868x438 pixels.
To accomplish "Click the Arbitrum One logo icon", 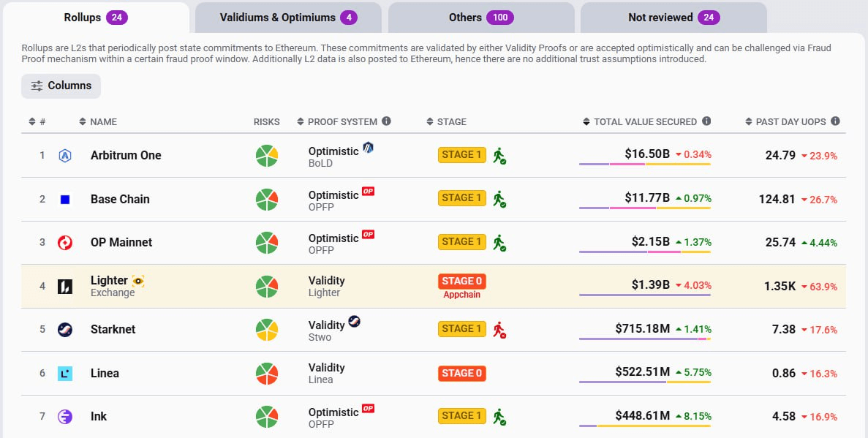I will 65,156.
